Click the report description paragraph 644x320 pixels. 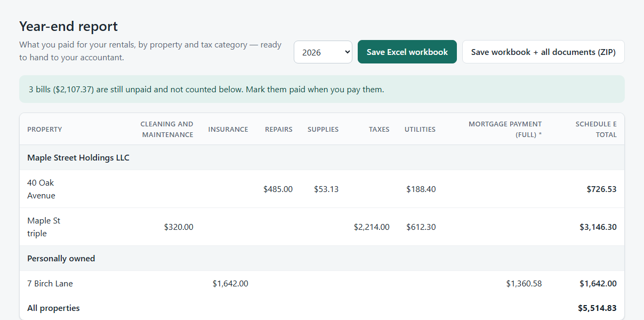coord(150,51)
